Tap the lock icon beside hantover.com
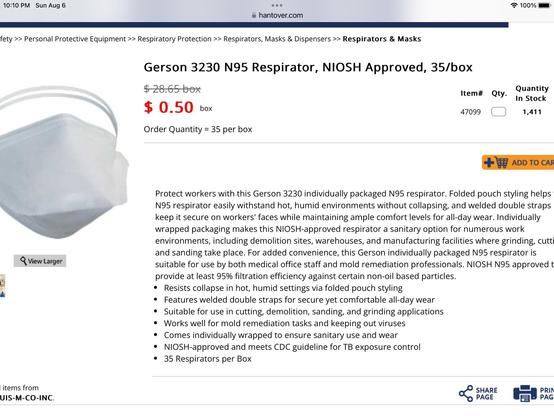Viewport: 554px width, 416px height. 254,15
